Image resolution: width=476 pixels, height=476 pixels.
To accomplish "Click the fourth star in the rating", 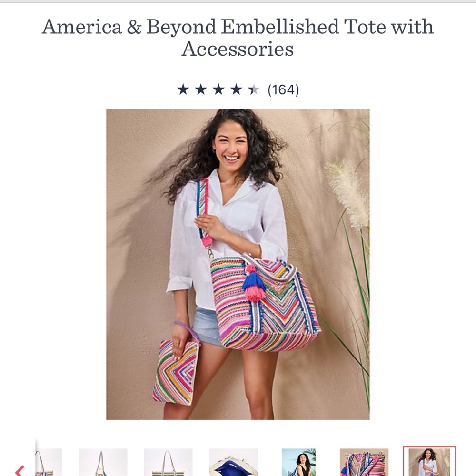I will [x=236, y=89].
